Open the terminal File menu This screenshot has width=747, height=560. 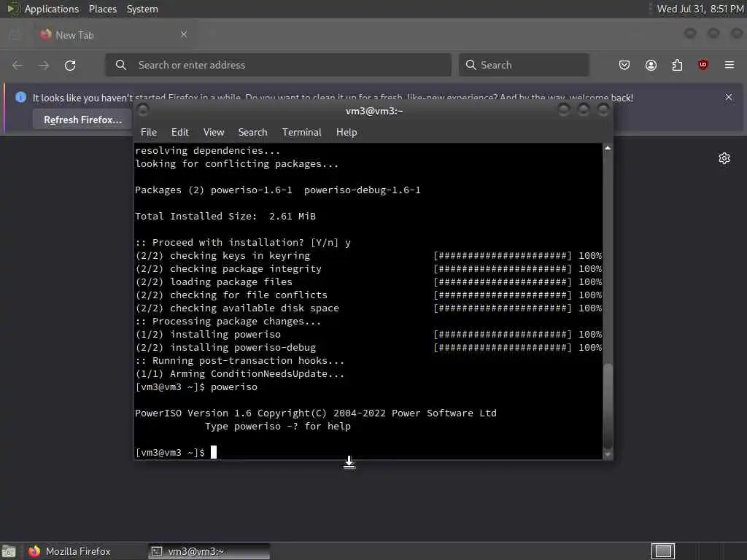click(149, 133)
